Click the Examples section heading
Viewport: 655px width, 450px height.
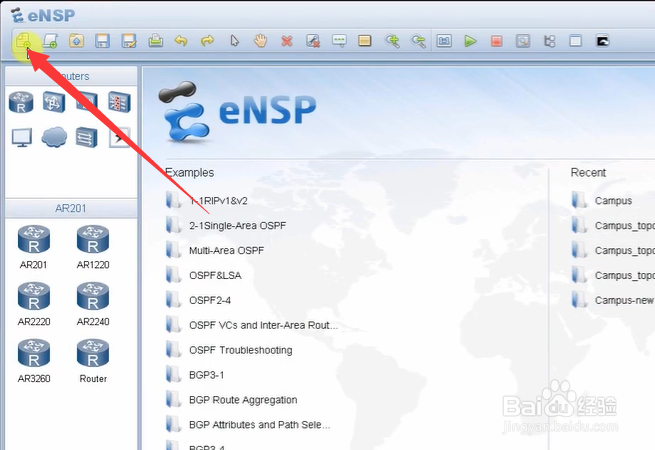pyautogui.click(x=190, y=173)
